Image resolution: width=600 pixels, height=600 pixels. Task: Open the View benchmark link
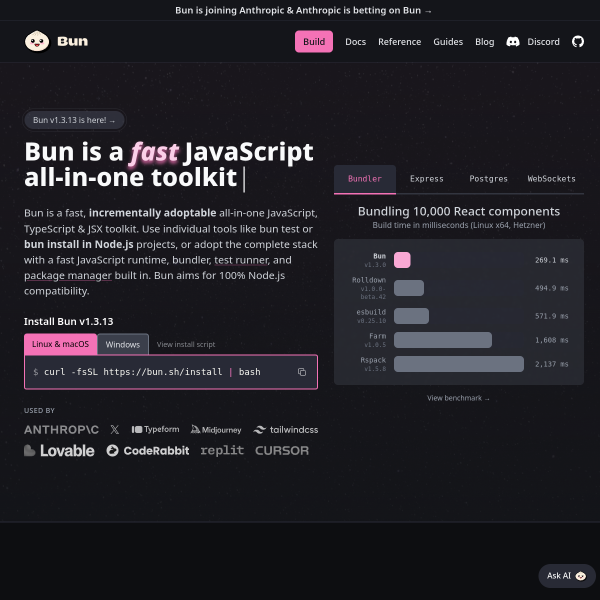pyautogui.click(x=458, y=398)
